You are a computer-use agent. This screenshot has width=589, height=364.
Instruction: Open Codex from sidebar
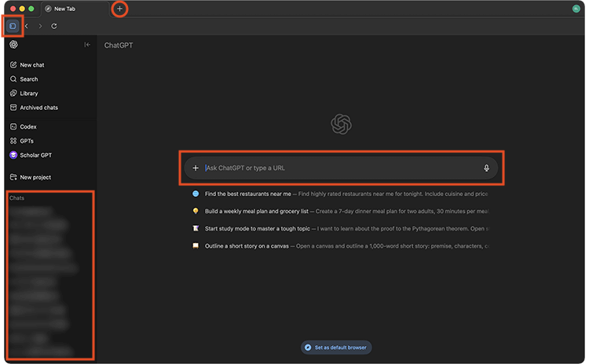(28, 126)
